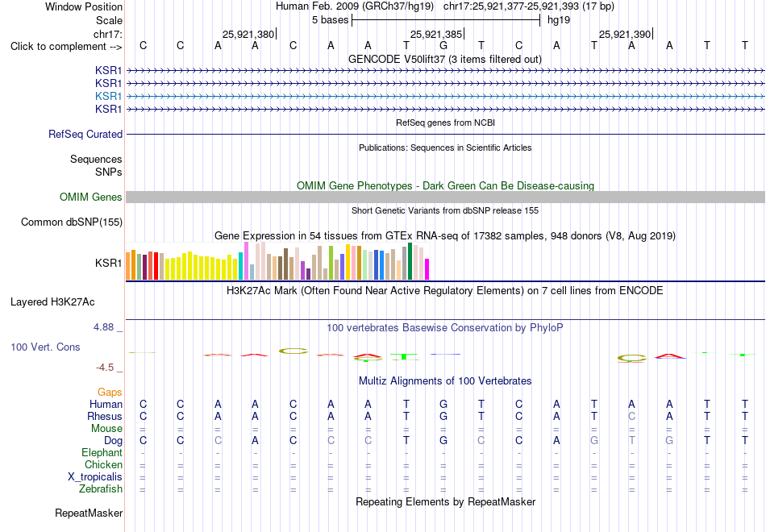Click 'Multiz Alignments of 100 Vertebrates' title
Viewport: 766px width, 532px height.
click(x=445, y=380)
